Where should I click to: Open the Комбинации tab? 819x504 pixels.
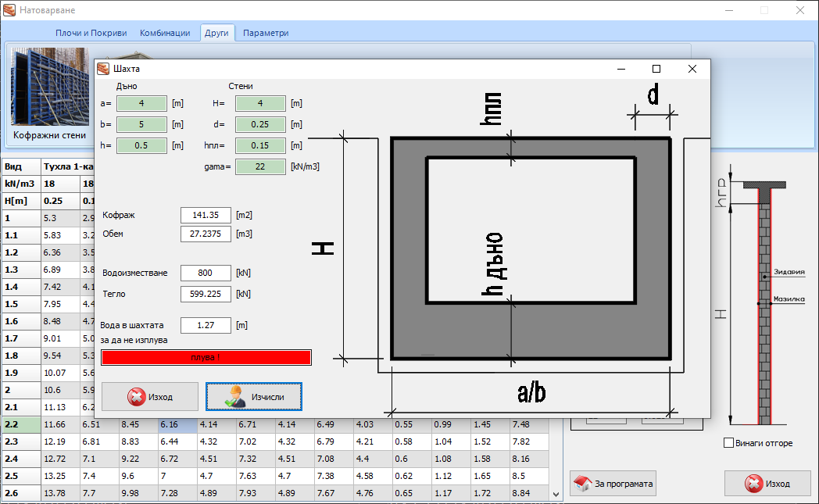coord(165,33)
